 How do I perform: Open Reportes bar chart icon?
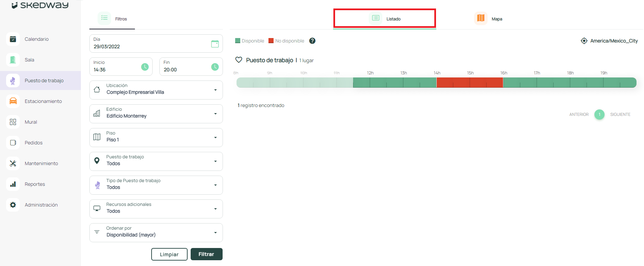13,184
